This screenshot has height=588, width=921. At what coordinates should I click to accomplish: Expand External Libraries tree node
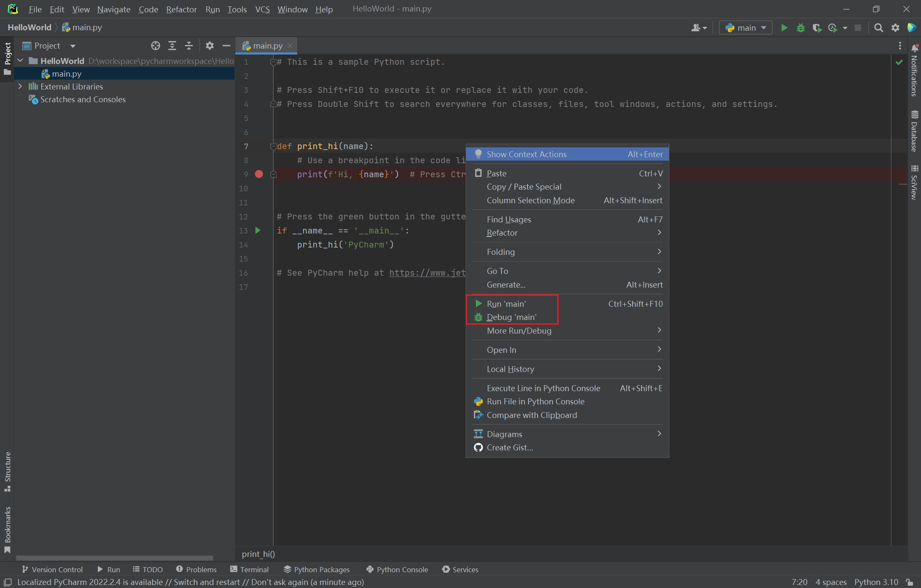coord(20,86)
